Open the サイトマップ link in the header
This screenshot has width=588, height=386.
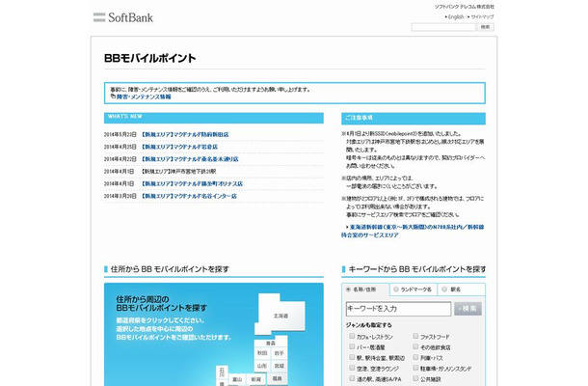(x=482, y=17)
